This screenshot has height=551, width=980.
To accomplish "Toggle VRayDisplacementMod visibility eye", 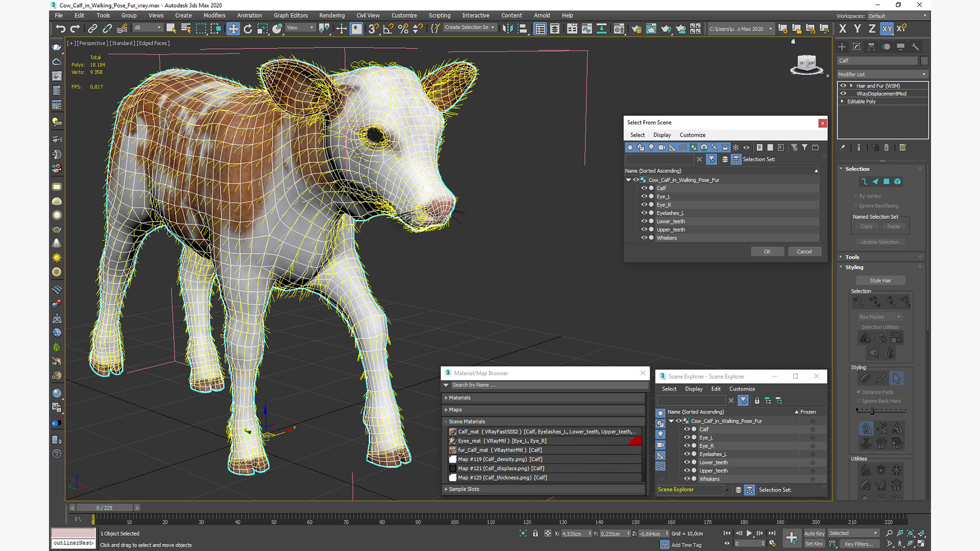I will (x=843, y=93).
